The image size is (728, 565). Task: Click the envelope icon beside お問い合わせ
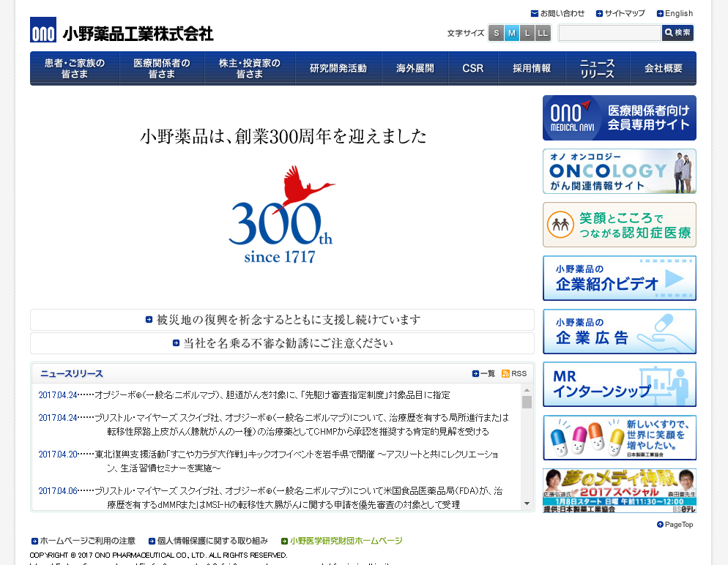tap(535, 13)
